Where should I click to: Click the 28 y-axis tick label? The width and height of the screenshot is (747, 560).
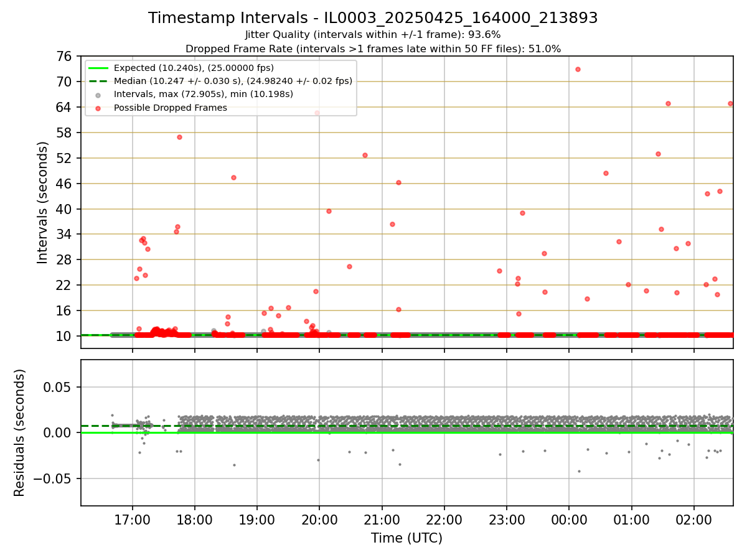(65, 259)
